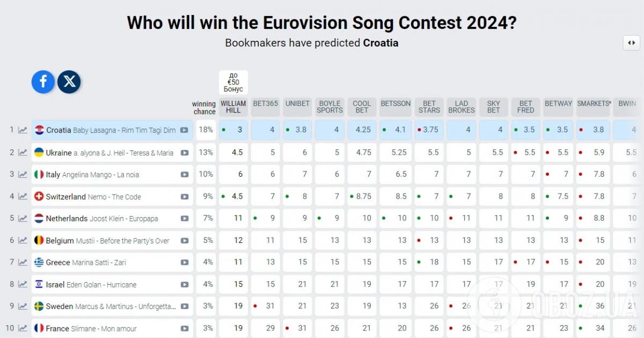The width and height of the screenshot is (644, 338).
Task: Share odds table on X (Twitter)
Action: (x=69, y=82)
